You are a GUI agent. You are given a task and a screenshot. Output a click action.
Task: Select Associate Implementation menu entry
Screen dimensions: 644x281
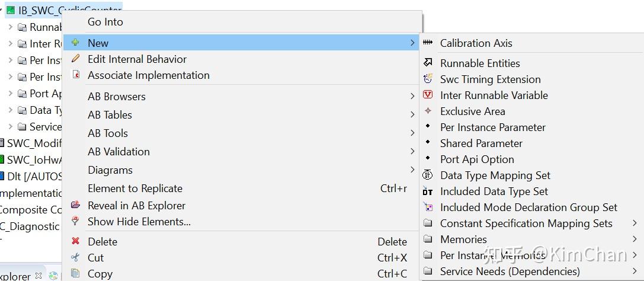click(148, 75)
